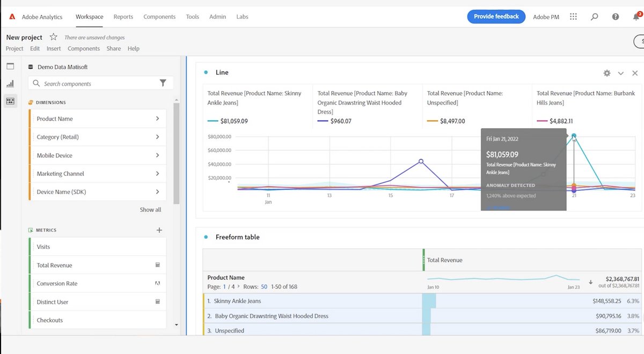The height and width of the screenshot is (354, 644).
Task: Expand the Device Name (SDK) dimension chevron
Action: [x=157, y=191]
